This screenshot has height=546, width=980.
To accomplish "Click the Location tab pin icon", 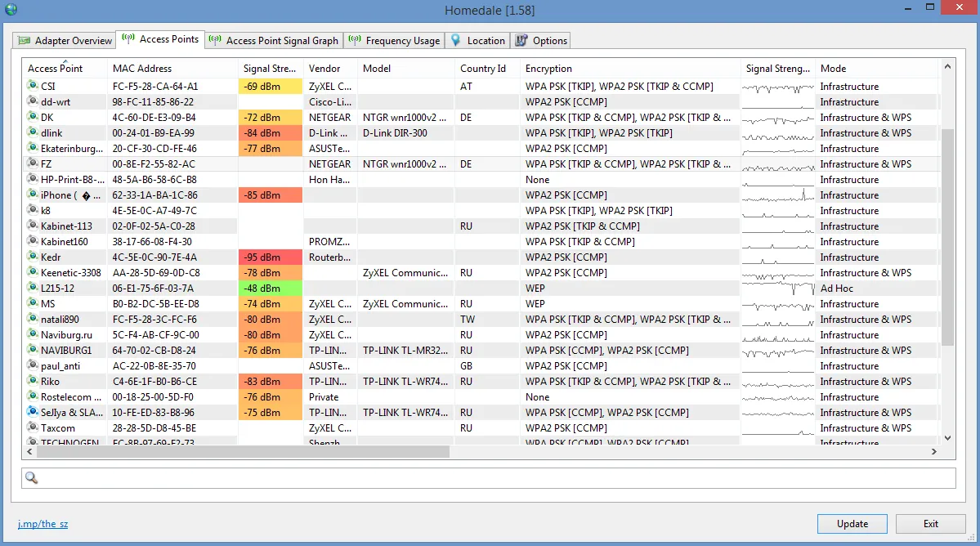I will tap(455, 40).
